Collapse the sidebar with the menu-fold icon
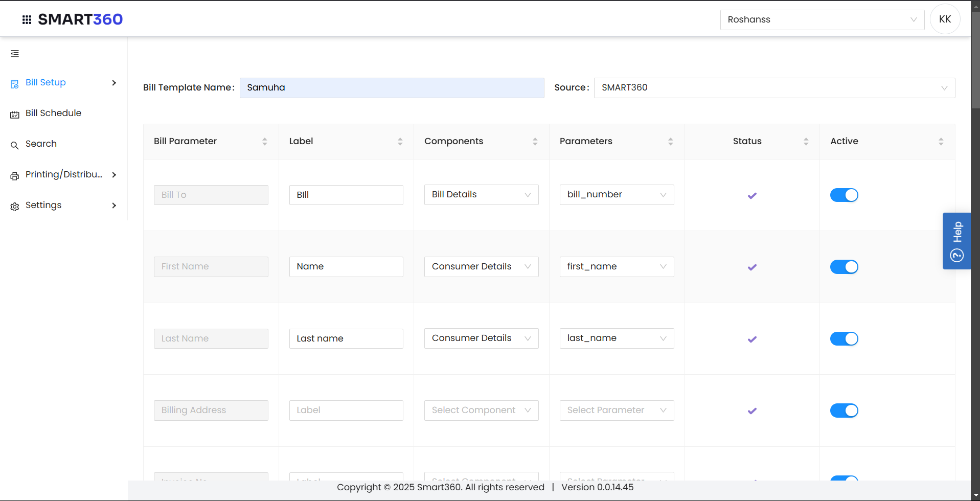Screen dimensions: 980x501 tap(15, 54)
